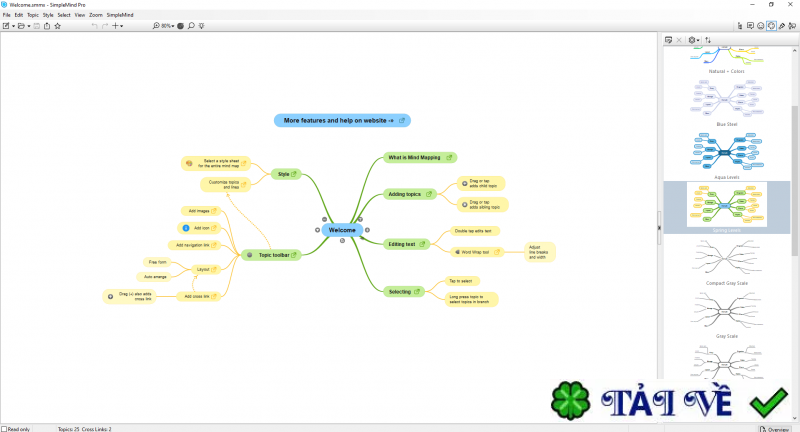Select the Layout topic

click(x=206, y=269)
